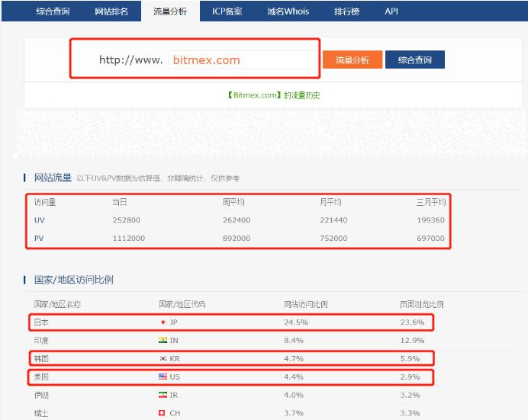Click the Korea flag icon next to KR
This screenshot has height=420, width=528.
tap(163, 358)
